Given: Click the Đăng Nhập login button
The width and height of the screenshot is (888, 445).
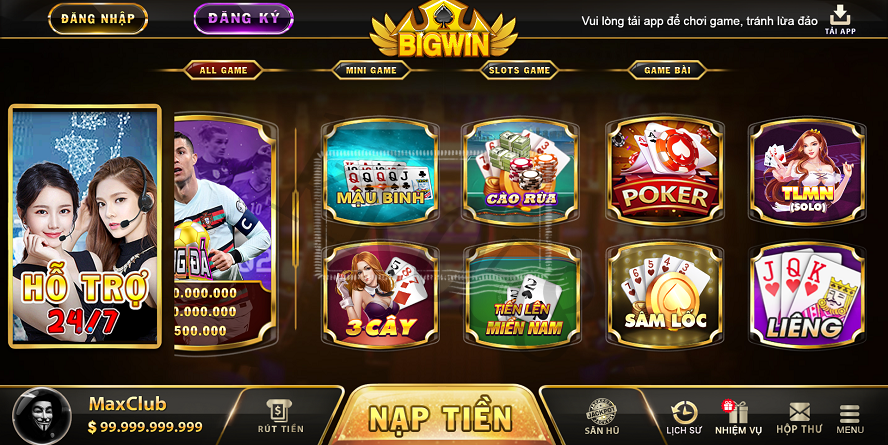Looking at the screenshot, I should point(98,19).
